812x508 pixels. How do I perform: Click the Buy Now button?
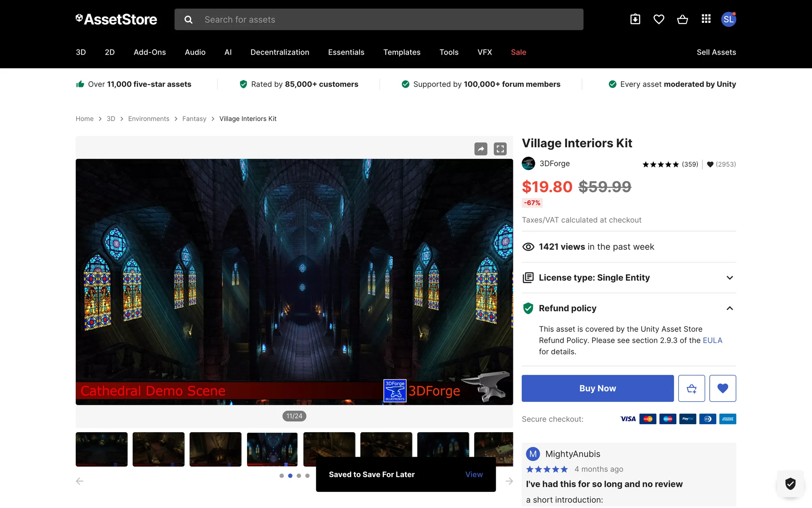[x=598, y=388]
